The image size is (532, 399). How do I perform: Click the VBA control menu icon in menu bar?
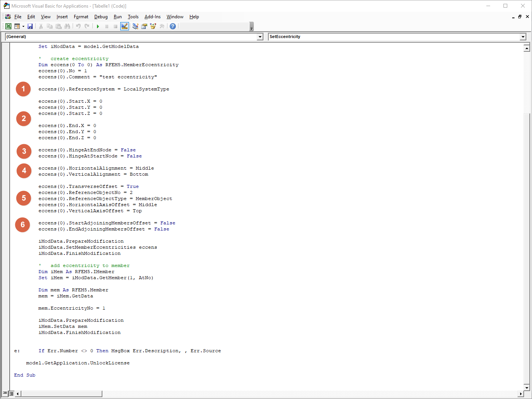point(8,17)
